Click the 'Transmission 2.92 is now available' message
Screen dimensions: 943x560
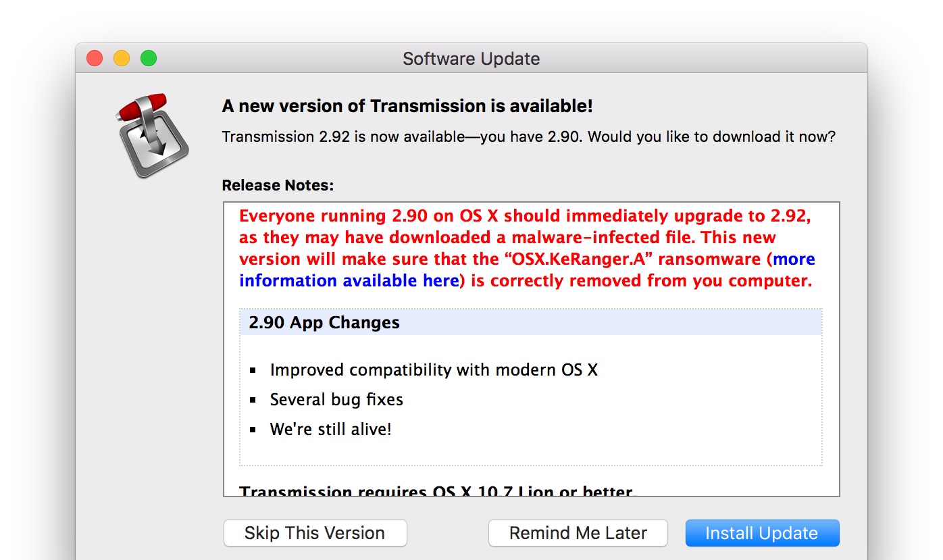click(528, 137)
